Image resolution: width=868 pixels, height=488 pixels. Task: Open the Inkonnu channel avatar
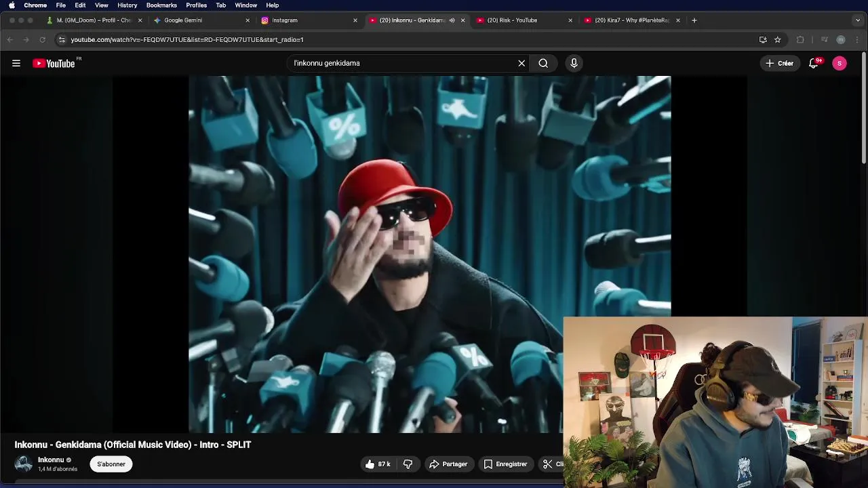tap(24, 464)
